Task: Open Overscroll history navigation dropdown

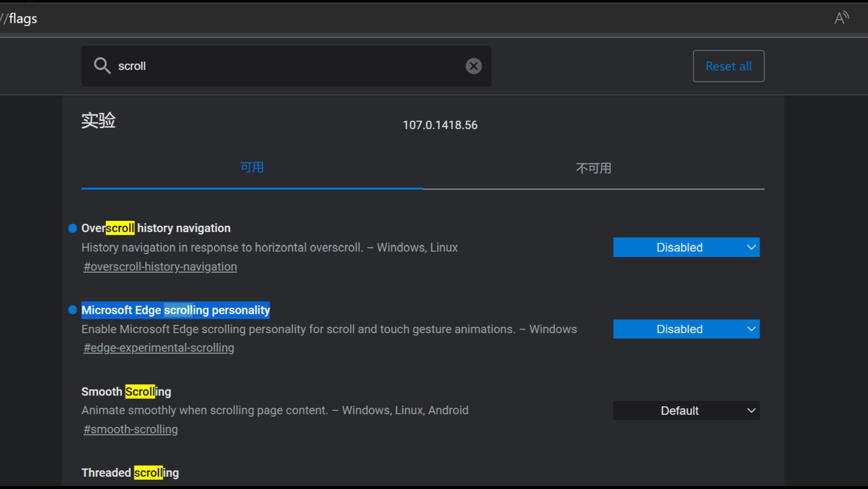Action: tap(686, 247)
